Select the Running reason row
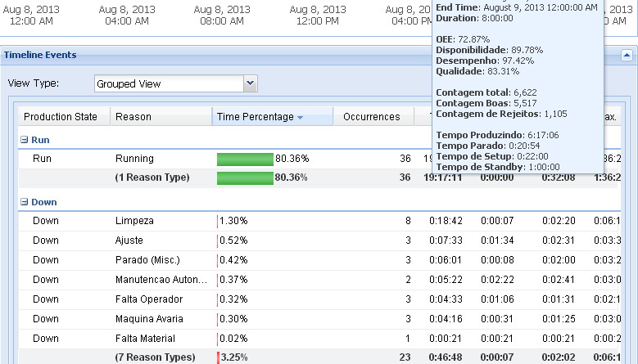Image resolution: width=638 pixels, height=364 pixels. click(x=134, y=159)
